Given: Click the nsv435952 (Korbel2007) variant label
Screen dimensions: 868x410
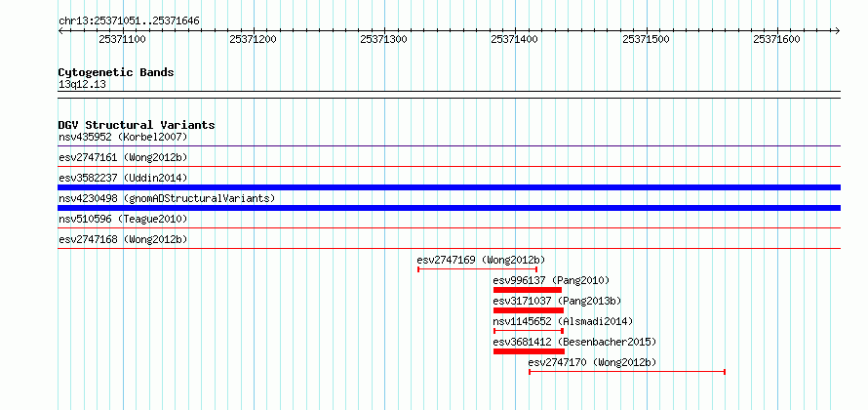Looking at the screenshot, I should tap(123, 137).
